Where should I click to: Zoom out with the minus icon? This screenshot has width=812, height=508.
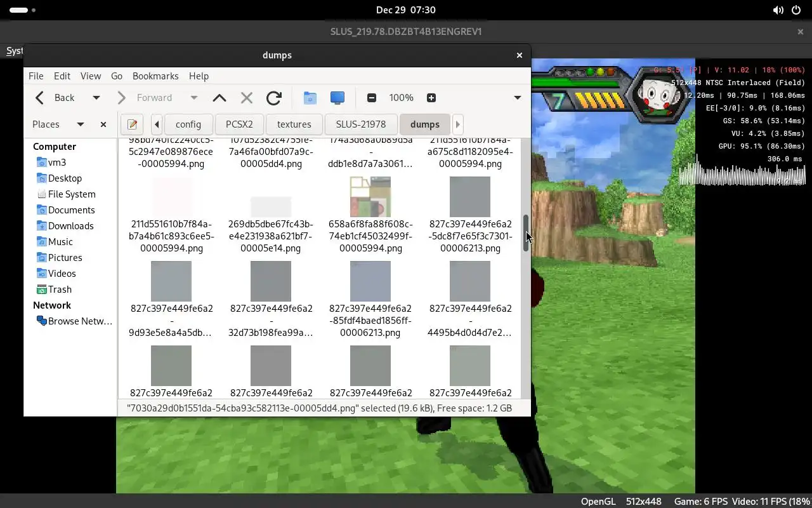pyautogui.click(x=372, y=98)
